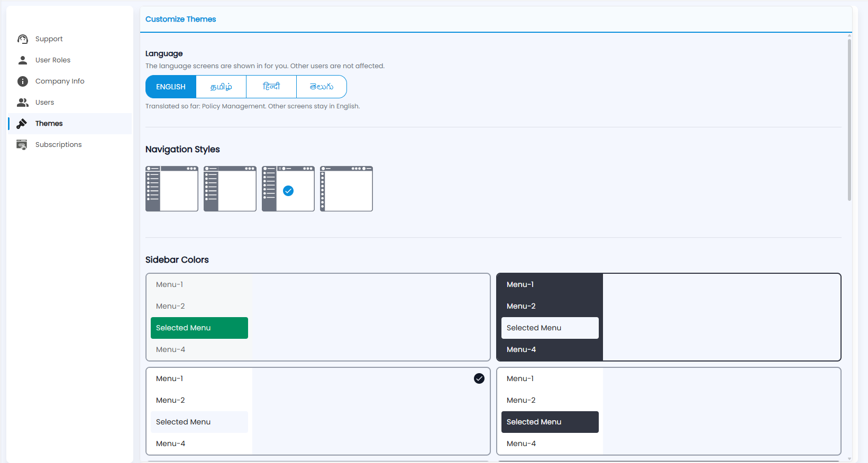Click the "Language" section heading

coord(164,53)
